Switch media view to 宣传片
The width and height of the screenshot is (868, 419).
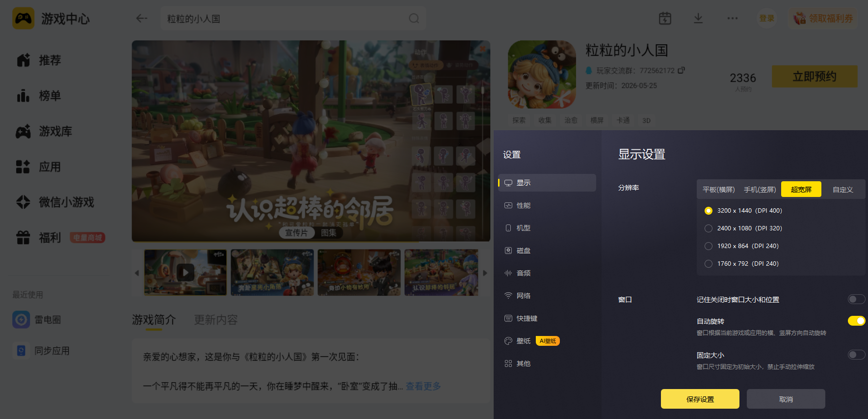296,233
